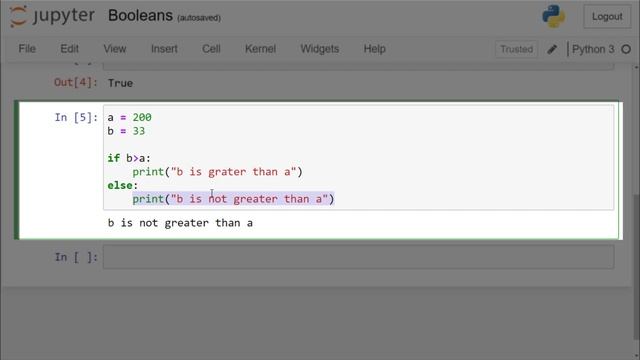Click the Python logo icon
This screenshot has width=640, height=360.
553,16
